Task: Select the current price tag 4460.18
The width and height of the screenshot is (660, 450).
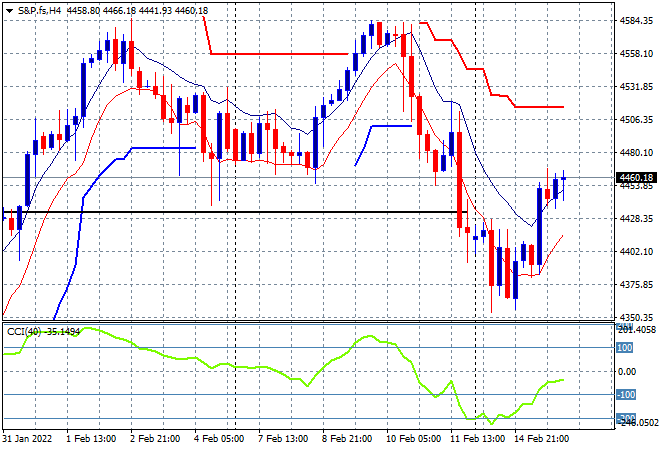Action: tap(636, 178)
